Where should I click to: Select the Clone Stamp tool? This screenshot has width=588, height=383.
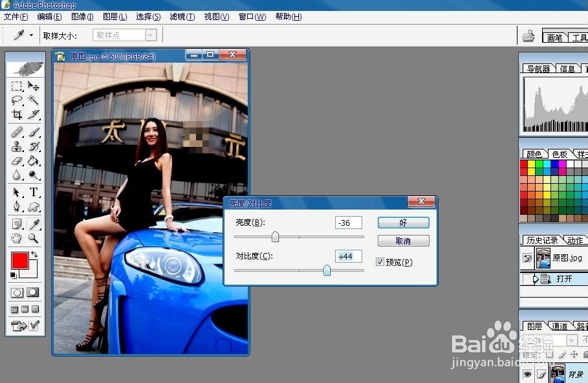[x=16, y=146]
